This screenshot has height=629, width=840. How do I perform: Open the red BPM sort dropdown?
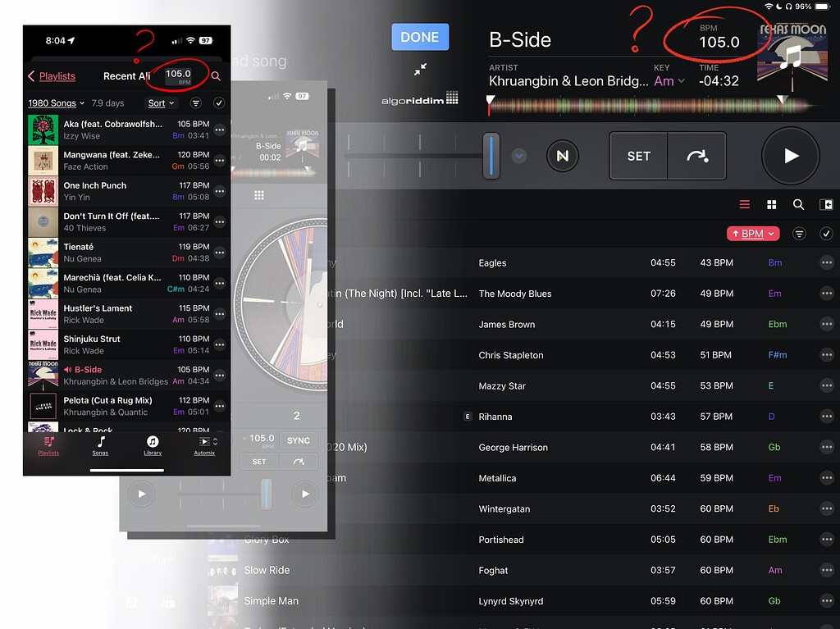coord(753,234)
